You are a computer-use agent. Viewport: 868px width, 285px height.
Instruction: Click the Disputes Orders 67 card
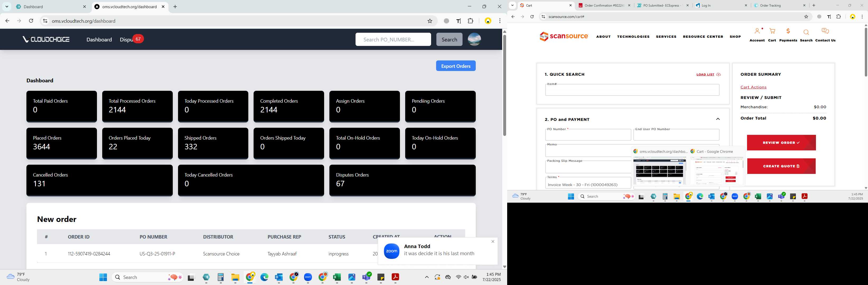(x=402, y=180)
